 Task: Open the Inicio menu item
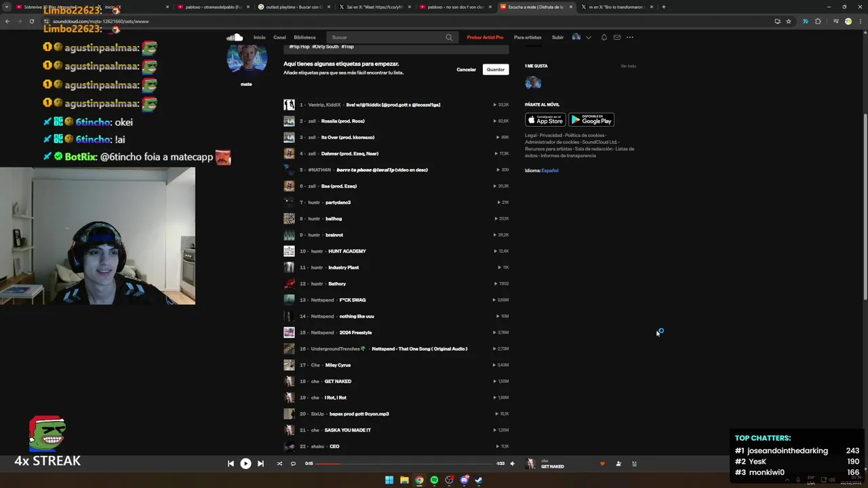pyautogui.click(x=259, y=37)
